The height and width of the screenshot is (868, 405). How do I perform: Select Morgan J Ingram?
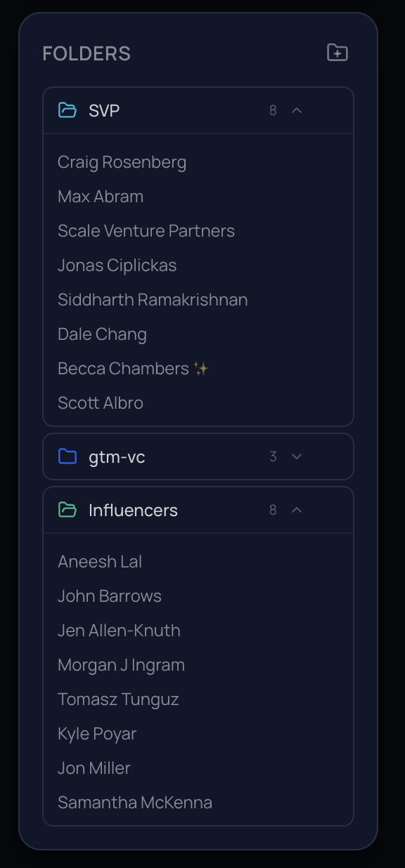(121, 665)
